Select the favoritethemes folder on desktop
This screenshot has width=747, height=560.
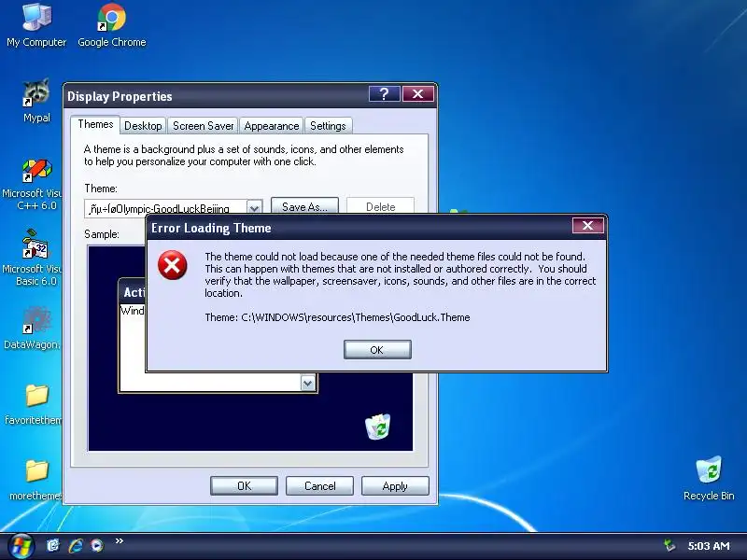pyautogui.click(x=34, y=404)
